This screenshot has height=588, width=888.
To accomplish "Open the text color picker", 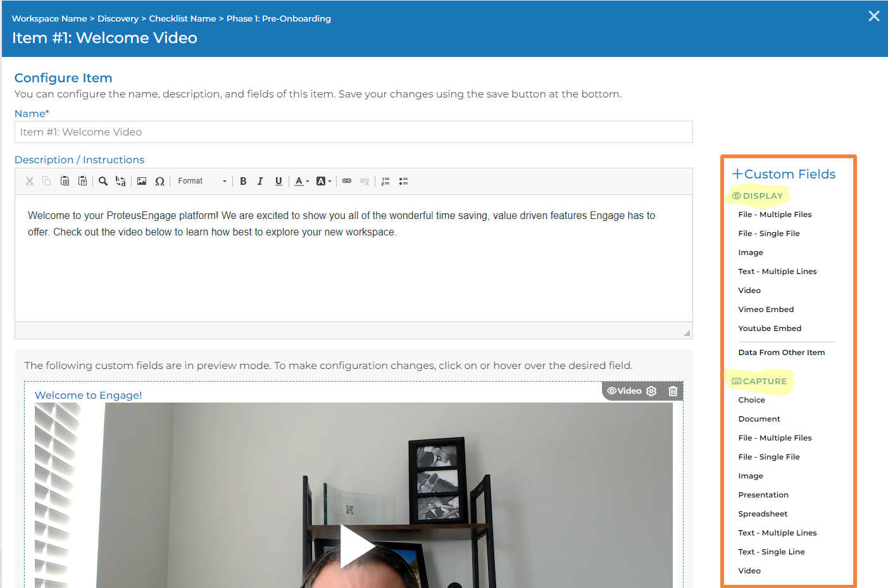I will (302, 181).
